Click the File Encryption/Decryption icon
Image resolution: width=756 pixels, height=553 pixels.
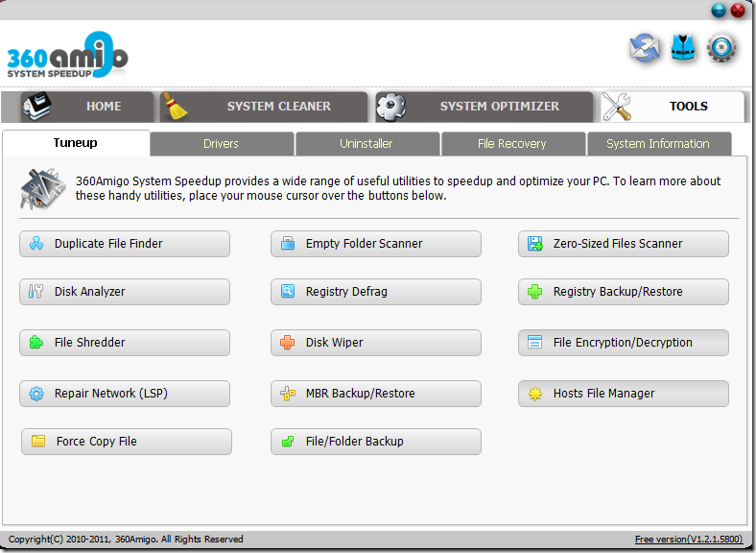[534, 342]
